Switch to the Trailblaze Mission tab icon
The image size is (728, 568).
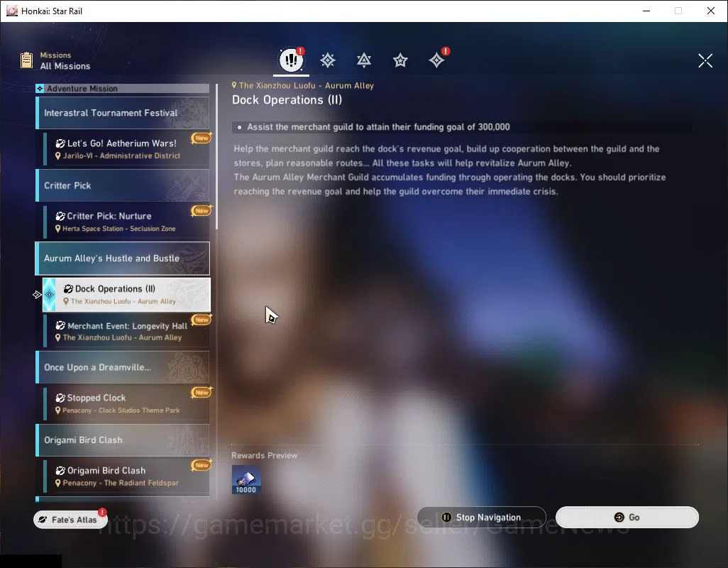[x=328, y=60]
